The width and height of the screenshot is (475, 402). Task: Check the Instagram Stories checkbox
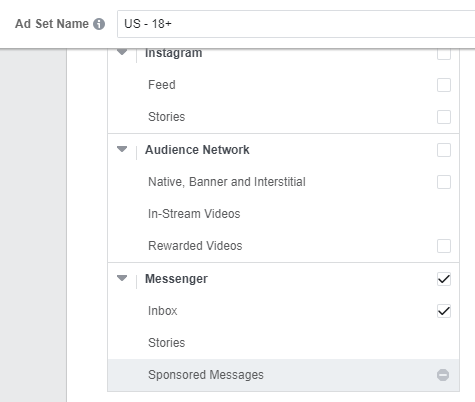coord(444,117)
